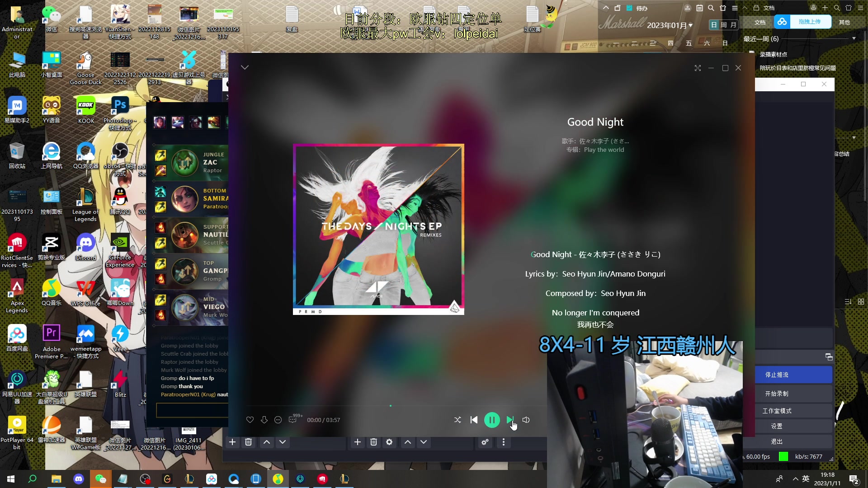The height and width of the screenshot is (488, 868).
Task: Collapse the 最近一周 (6) section arrow
Action: tap(854, 39)
